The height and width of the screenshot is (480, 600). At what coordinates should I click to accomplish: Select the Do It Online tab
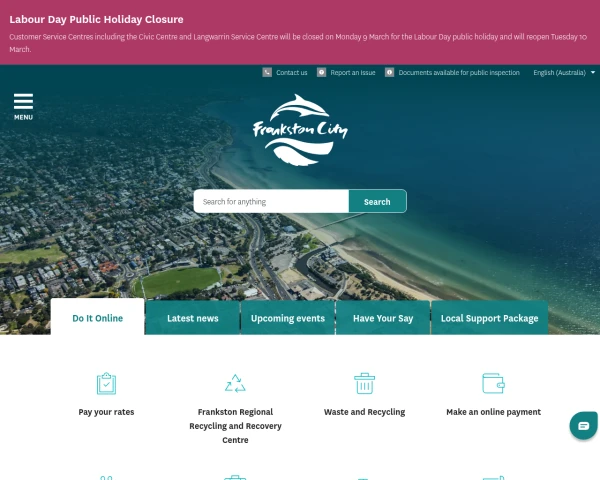(98, 317)
